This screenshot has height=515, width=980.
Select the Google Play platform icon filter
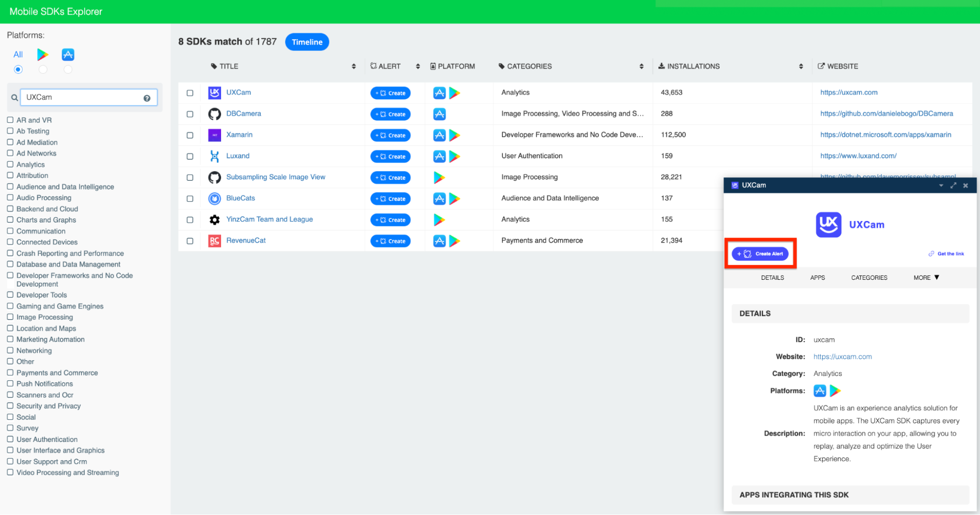(43, 54)
